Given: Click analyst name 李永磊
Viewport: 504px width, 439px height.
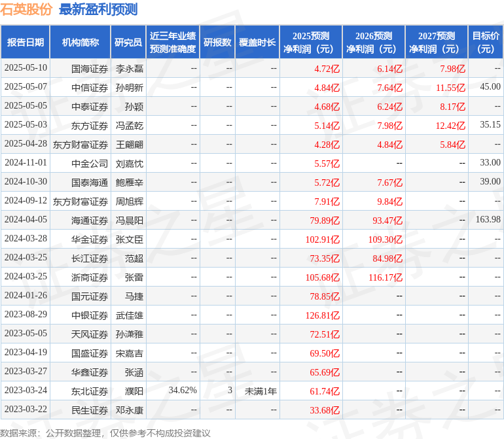Looking at the screenshot, I should point(130,69).
